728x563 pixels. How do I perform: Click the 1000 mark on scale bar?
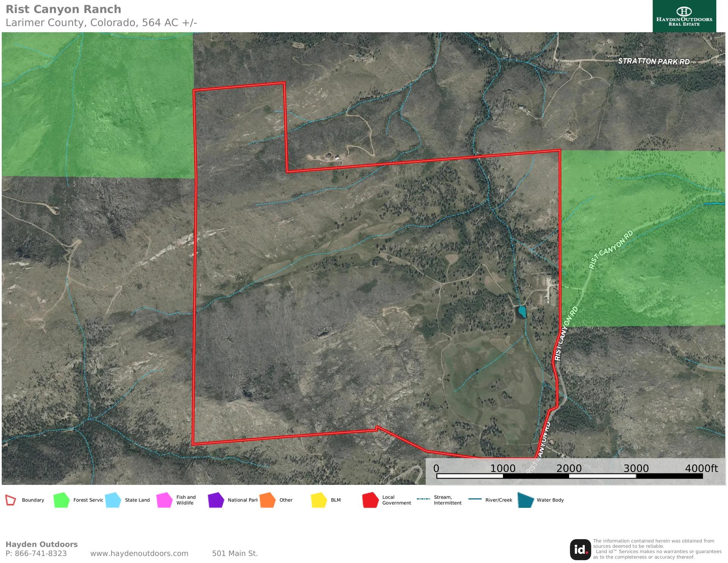point(503,468)
